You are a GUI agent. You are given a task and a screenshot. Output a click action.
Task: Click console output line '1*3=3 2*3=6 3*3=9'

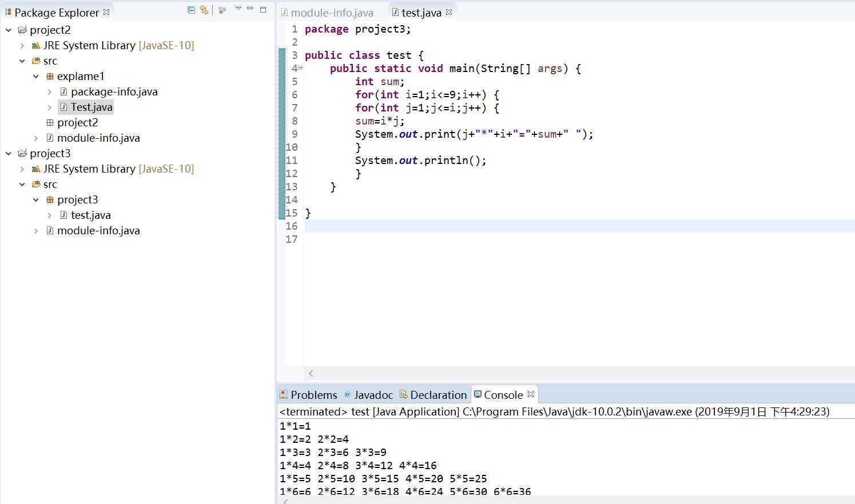pyautogui.click(x=333, y=453)
